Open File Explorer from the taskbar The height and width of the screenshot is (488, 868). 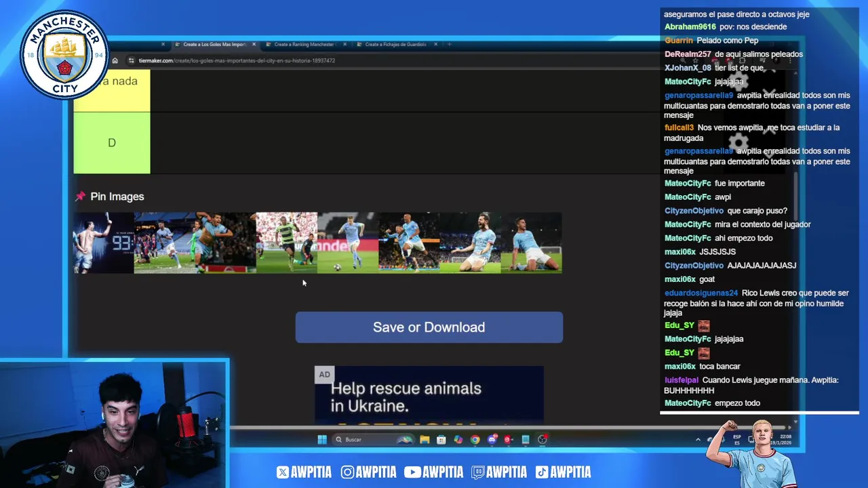click(425, 440)
